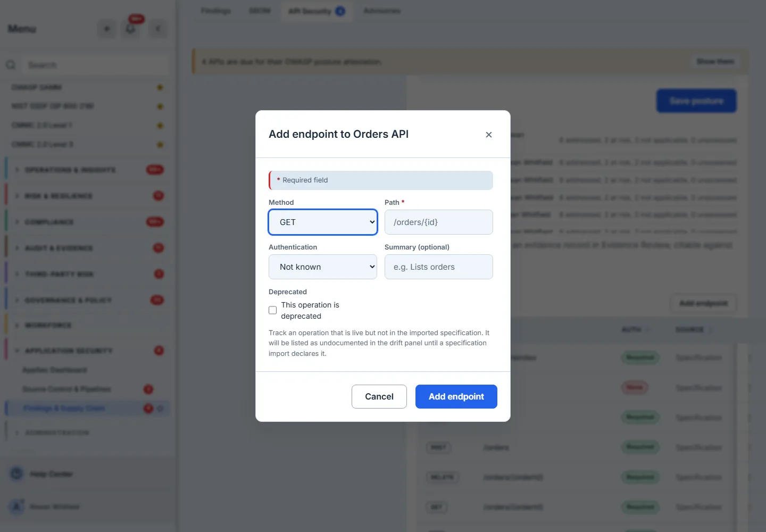Click the pin icon button next to Menu
Image resolution: width=766 pixels, height=532 pixels.
(x=107, y=29)
